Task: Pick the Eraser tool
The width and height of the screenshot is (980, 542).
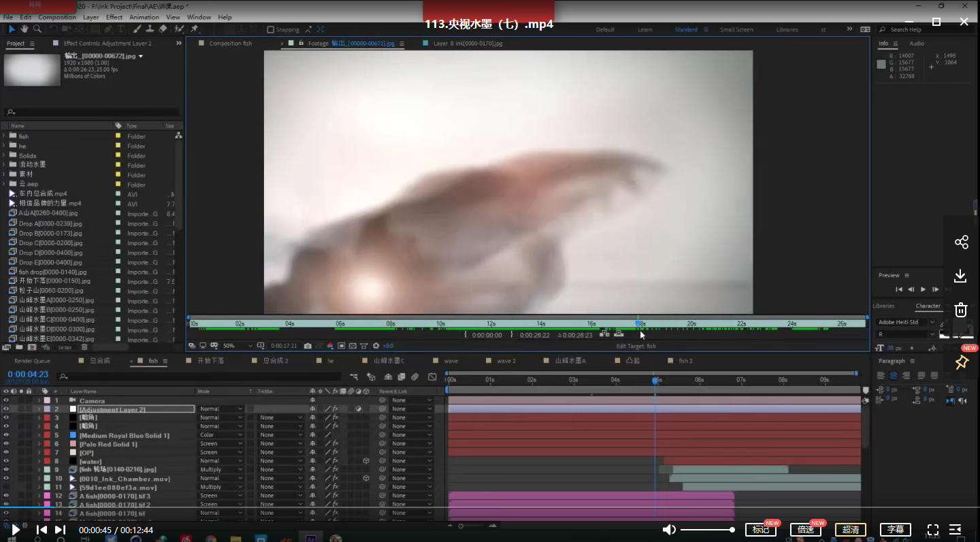Action: click(162, 29)
